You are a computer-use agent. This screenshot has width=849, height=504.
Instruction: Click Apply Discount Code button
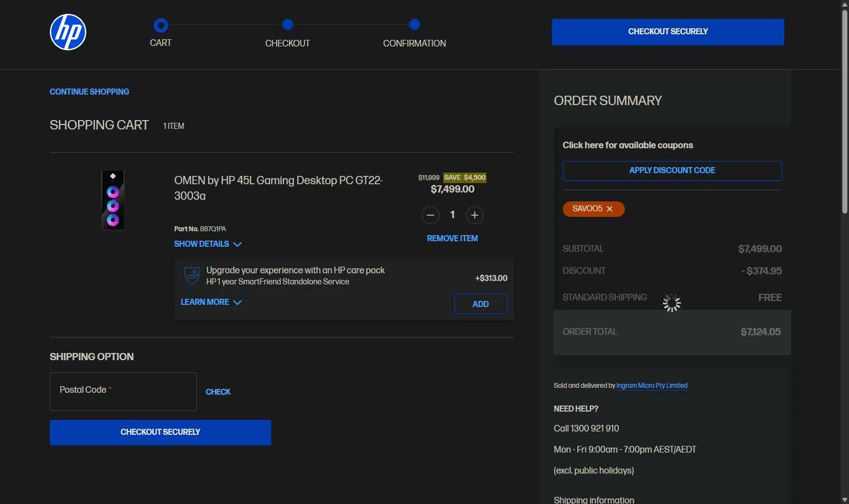point(672,170)
